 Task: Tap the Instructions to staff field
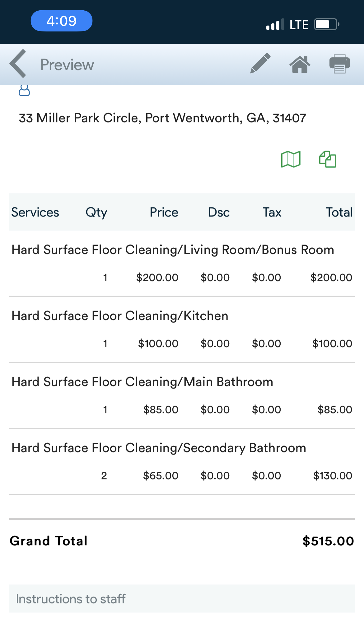[182, 598]
